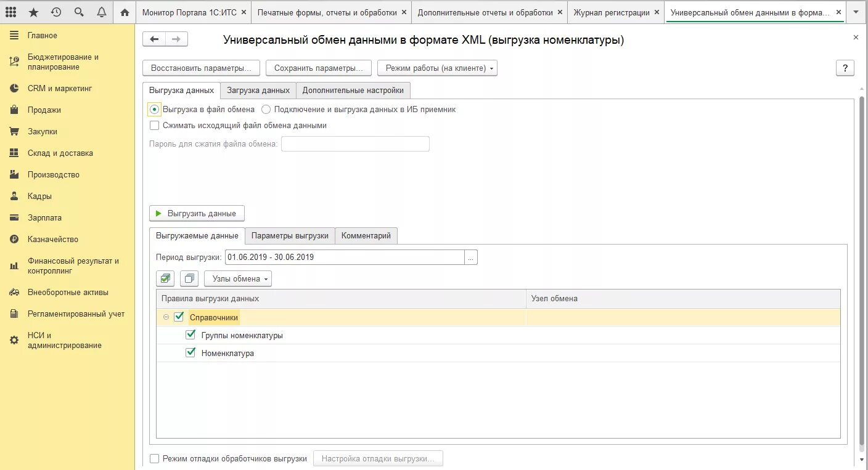
Task: Open the sections grid menu icon
Action: (11, 12)
